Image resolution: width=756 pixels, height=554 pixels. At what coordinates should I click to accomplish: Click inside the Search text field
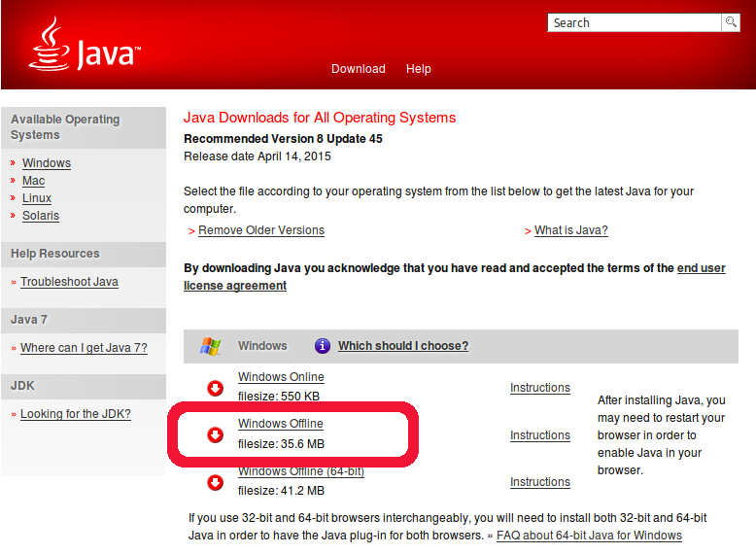(635, 22)
